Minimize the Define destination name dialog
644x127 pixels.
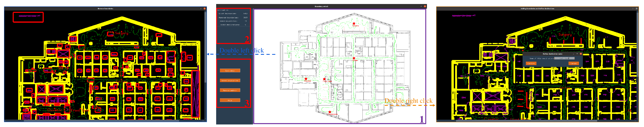pyautogui.click(x=573, y=54)
